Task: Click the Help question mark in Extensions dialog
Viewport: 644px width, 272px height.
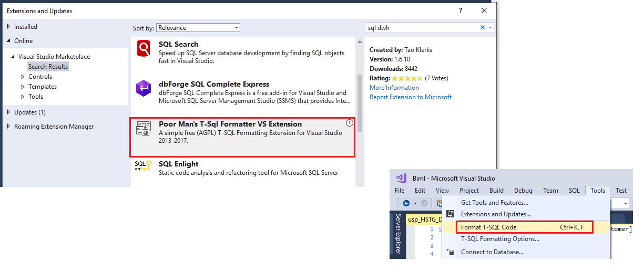Action: (460, 11)
